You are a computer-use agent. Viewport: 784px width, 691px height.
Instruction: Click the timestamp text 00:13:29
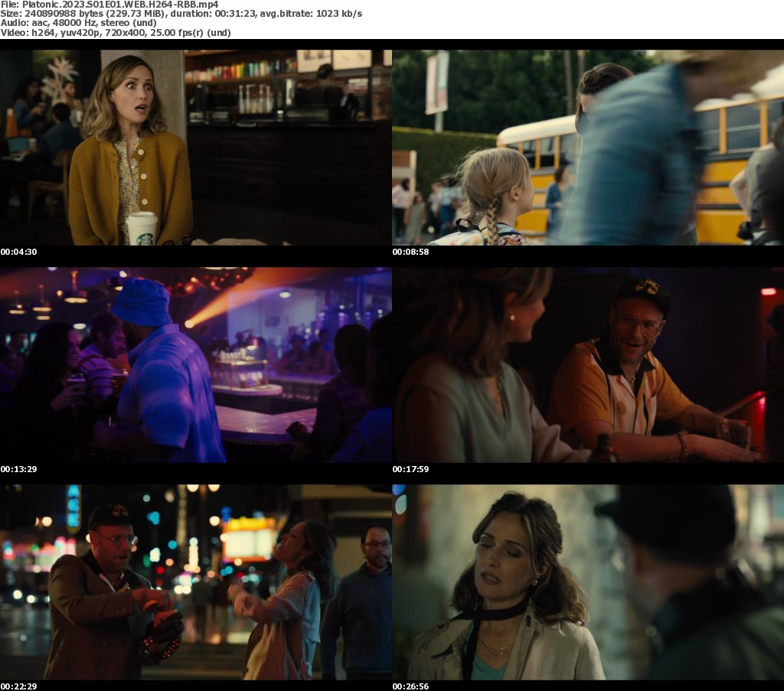click(x=18, y=469)
